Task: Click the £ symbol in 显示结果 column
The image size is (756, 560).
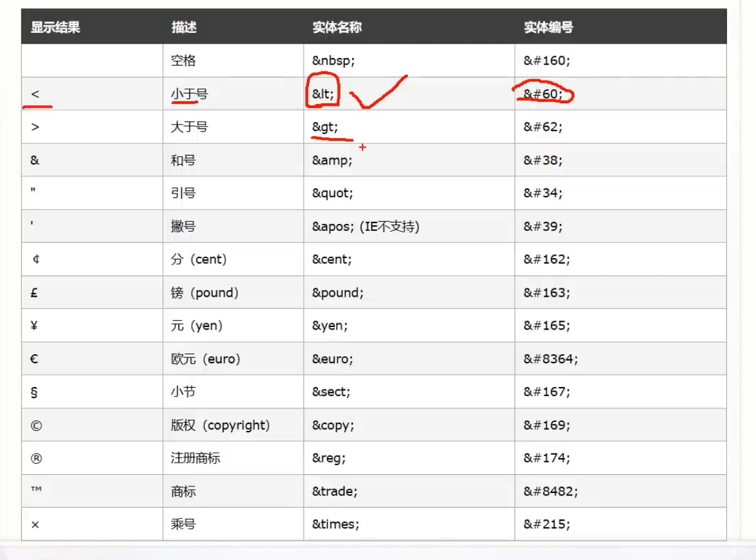Action: click(34, 293)
